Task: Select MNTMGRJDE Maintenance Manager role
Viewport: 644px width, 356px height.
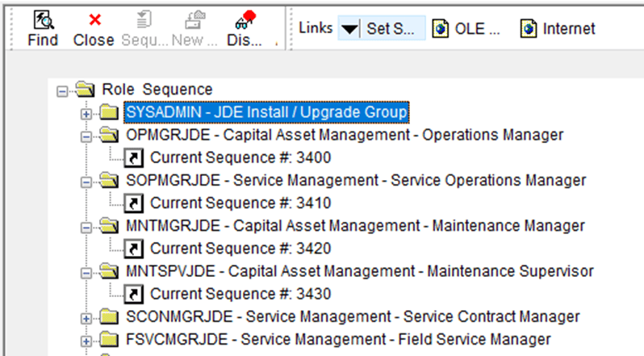Action: tap(355, 226)
